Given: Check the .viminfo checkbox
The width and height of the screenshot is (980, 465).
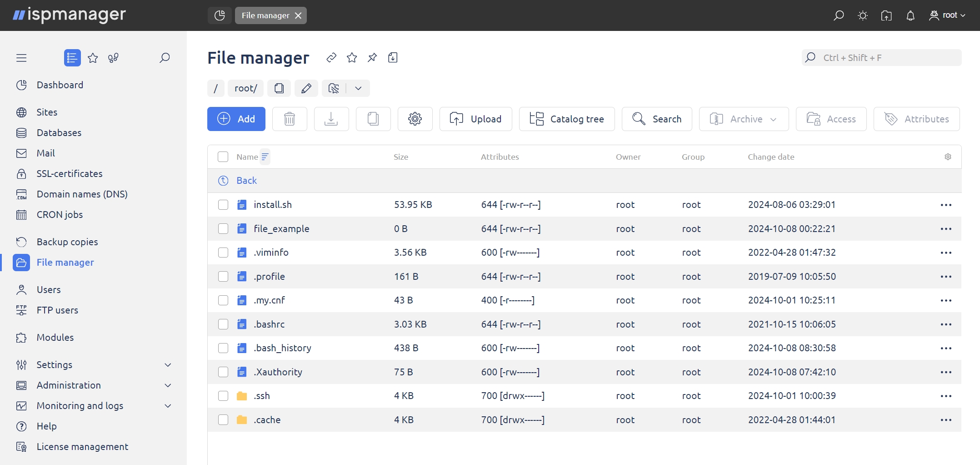Looking at the screenshot, I should (x=223, y=253).
